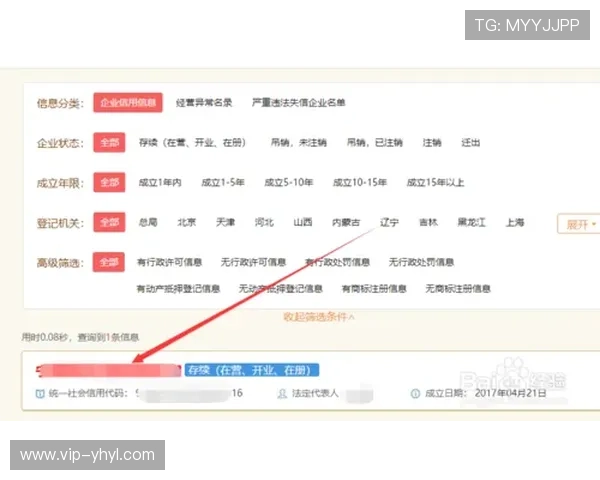Open 严重违法失信企业名单 category

(298, 103)
